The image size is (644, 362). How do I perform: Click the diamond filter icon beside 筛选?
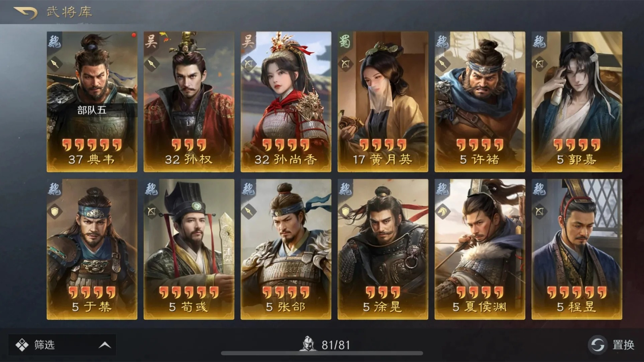tap(22, 345)
